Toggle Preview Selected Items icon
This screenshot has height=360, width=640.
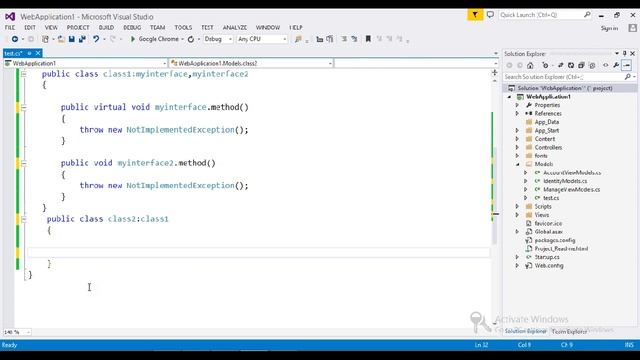627,65
